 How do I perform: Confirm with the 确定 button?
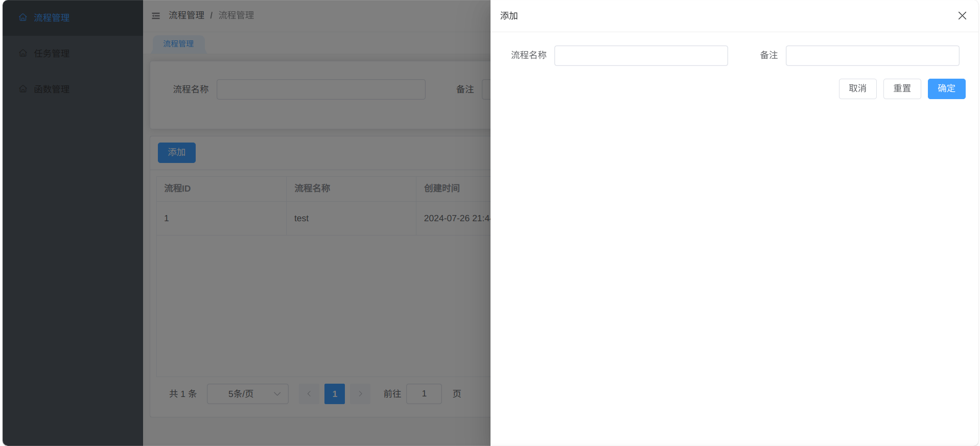[946, 89]
